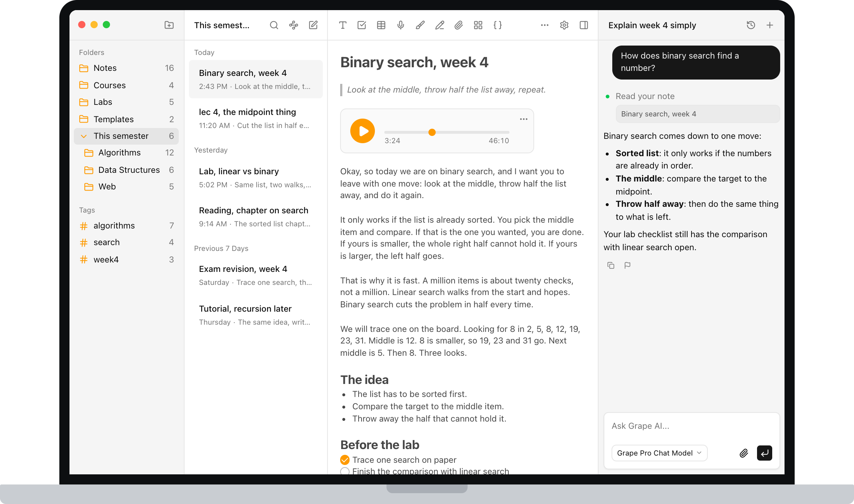This screenshot has height=504, width=854.
Task: Open the note 'Reading, chapter on search'
Action: [256, 217]
